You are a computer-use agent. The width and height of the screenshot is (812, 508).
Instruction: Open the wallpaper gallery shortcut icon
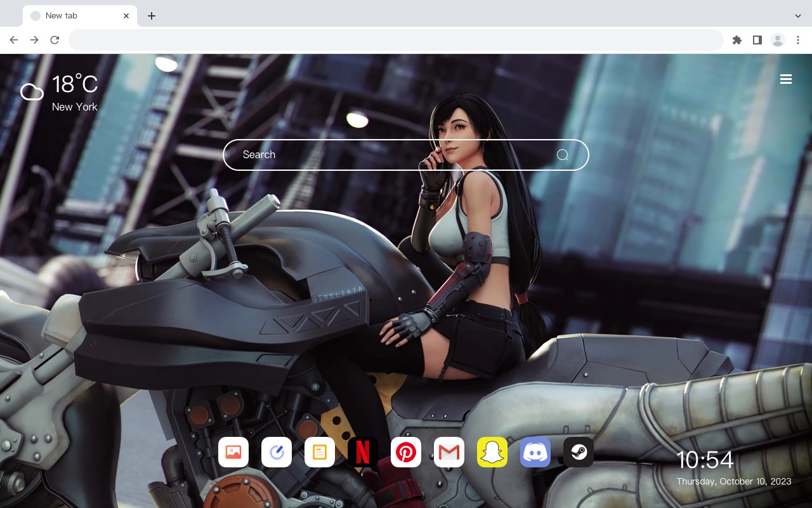pos(233,452)
